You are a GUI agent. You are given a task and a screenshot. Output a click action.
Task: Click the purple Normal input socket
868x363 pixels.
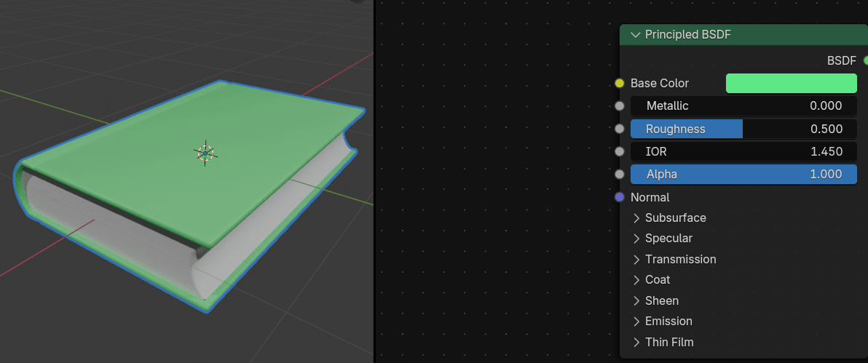pyautogui.click(x=620, y=197)
